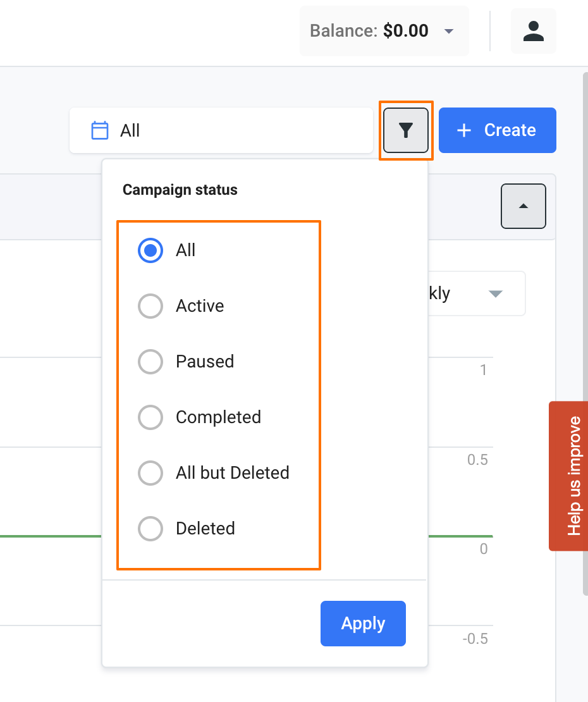Pick the All but Deleted option
This screenshot has height=702, width=588.
pos(150,473)
